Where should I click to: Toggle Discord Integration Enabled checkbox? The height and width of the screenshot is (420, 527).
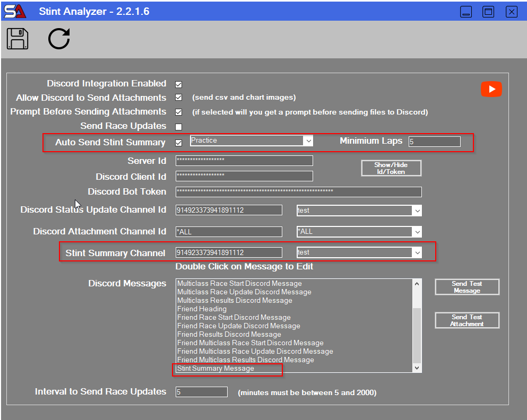(x=178, y=84)
